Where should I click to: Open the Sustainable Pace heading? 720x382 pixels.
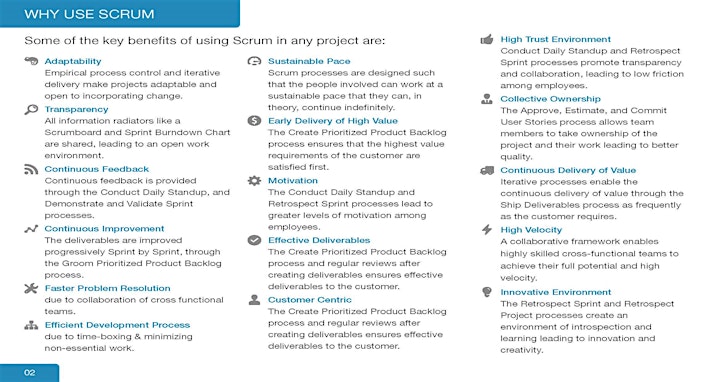309,61
